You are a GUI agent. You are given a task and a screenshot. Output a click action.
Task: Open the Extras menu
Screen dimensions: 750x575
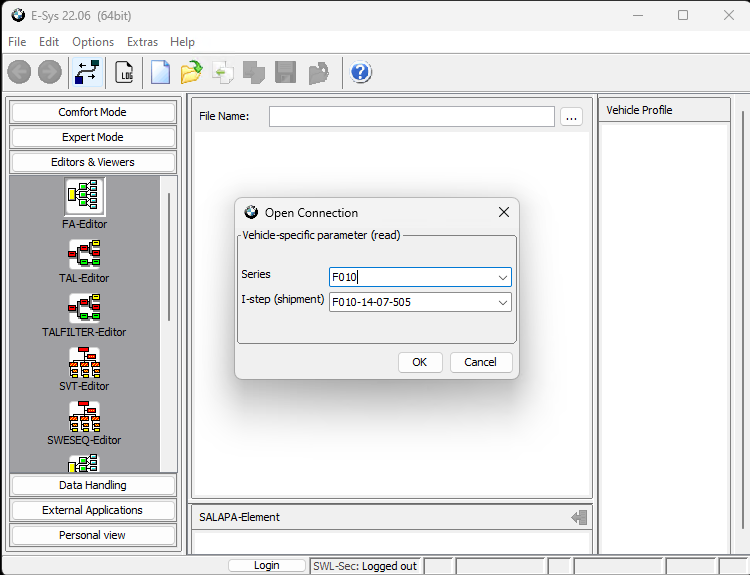pyautogui.click(x=143, y=42)
